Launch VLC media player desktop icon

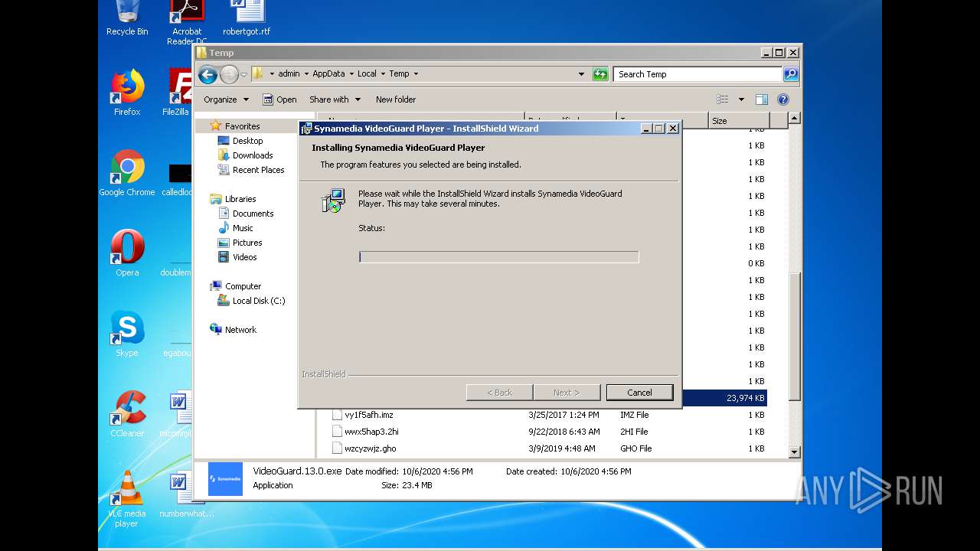pos(127,498)
